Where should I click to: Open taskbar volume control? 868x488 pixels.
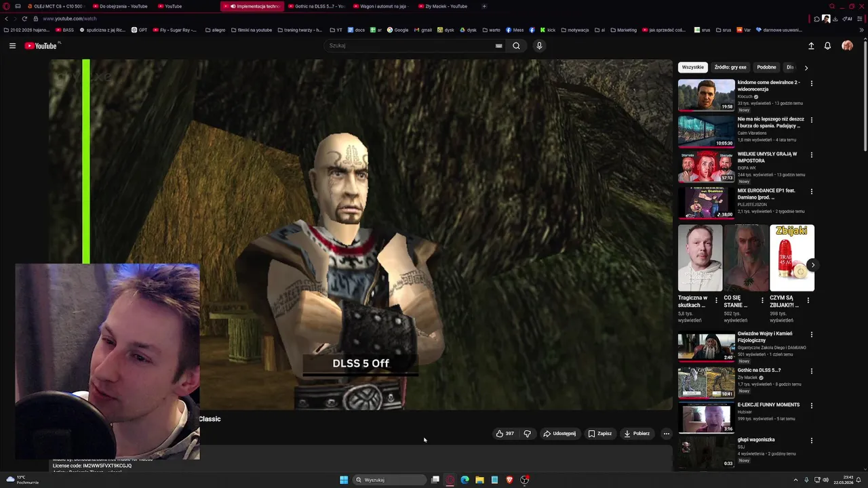click(825, 480)
